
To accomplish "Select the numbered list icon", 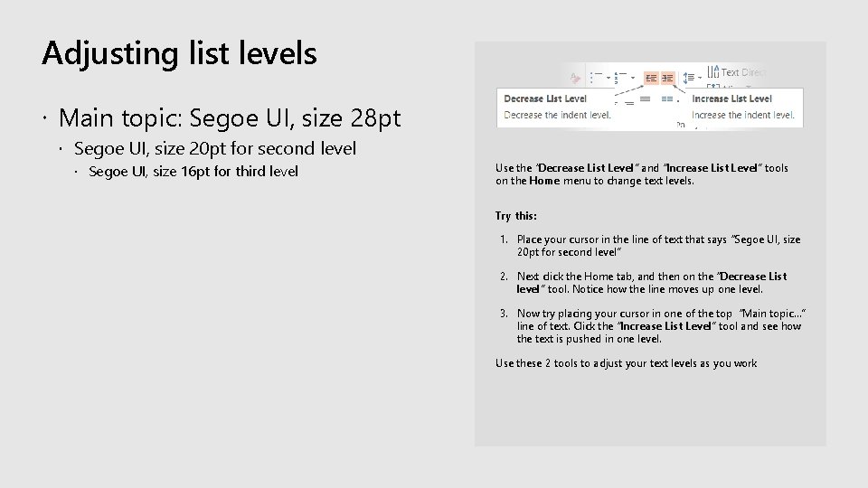I will 619,78.
